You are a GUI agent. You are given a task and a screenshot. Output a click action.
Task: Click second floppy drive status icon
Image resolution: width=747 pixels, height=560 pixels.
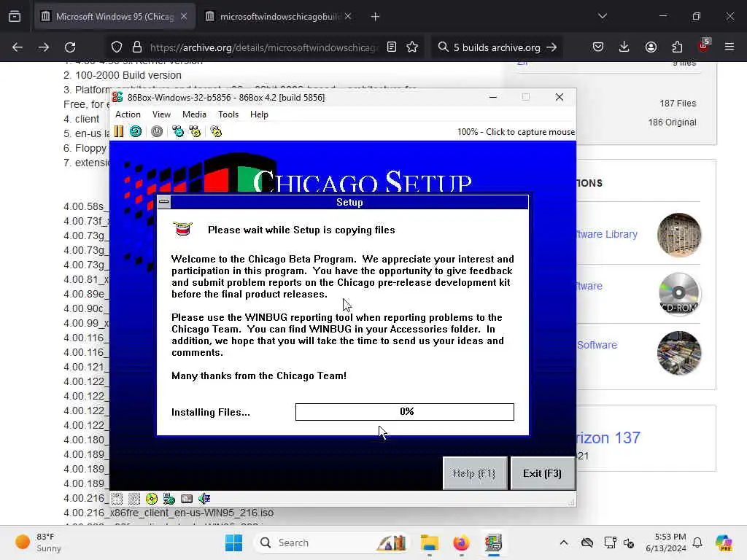pos(134,499)
